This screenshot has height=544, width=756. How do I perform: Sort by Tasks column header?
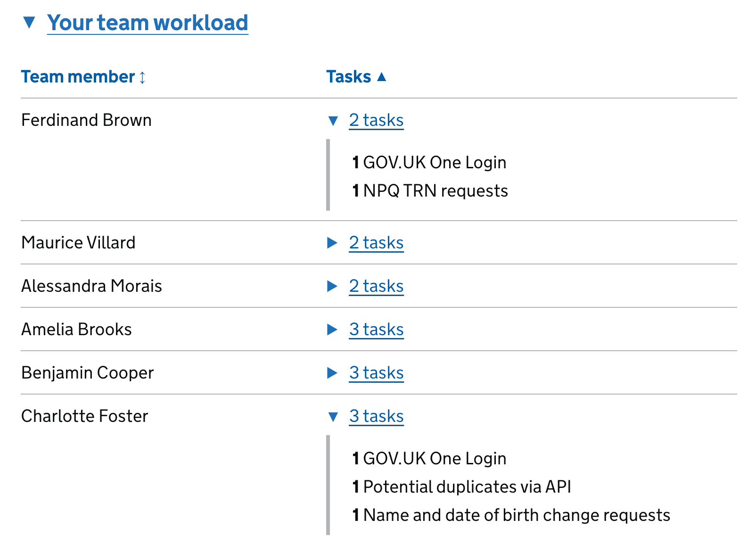356,76
